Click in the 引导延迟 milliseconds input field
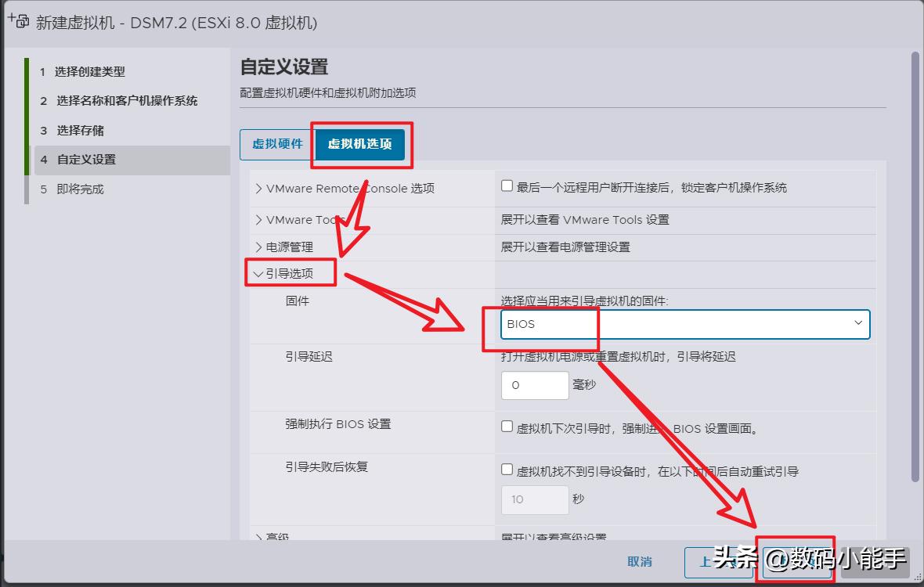Image resolution: width=924 pixels, height=587 pixels. click(x=535, y=385)
